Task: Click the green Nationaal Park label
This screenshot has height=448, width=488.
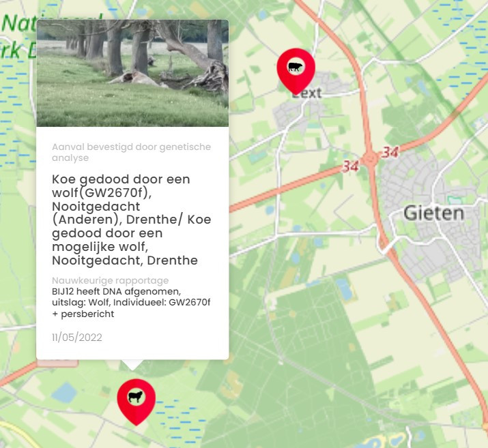Action: [18, 37]
